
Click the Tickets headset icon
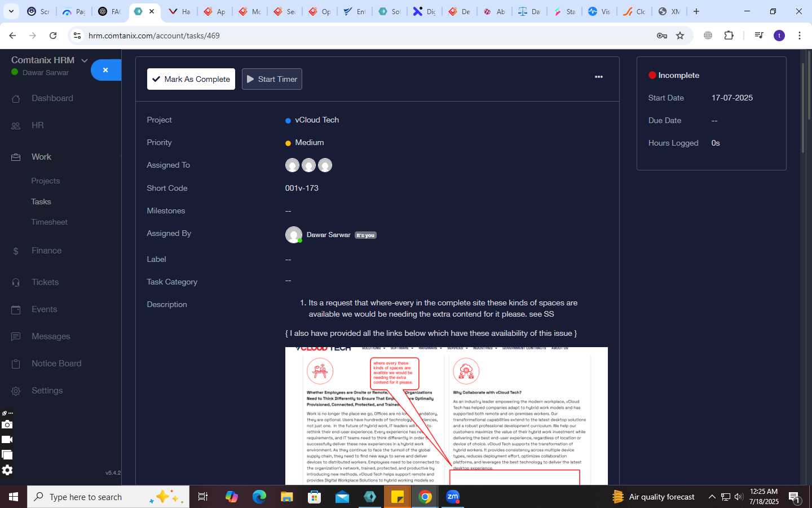[16, 283]
